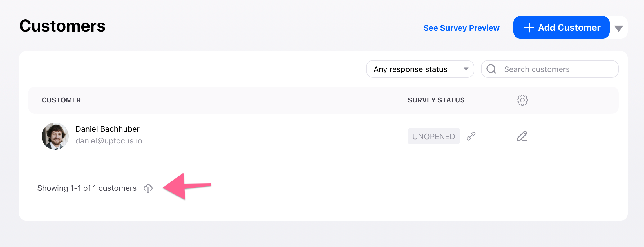The height and width of the screenshot is (247, 644).
Task: Click the SURVEY STATUS column header
Action: (x=436, y=100)
